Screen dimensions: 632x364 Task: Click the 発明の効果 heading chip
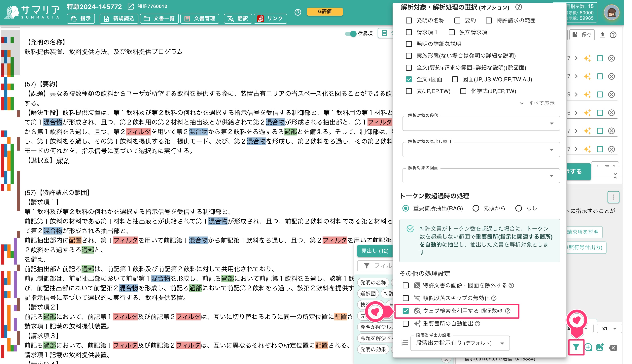(373, 349)
